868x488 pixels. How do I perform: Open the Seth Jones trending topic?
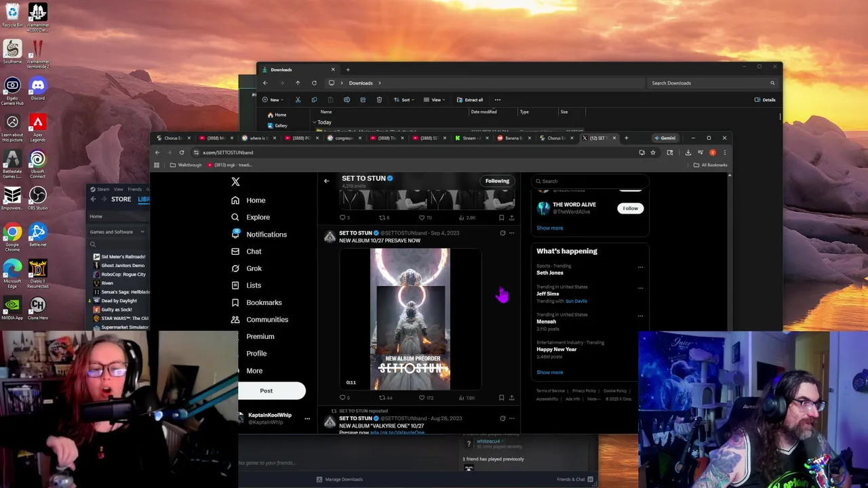[550, 272]
